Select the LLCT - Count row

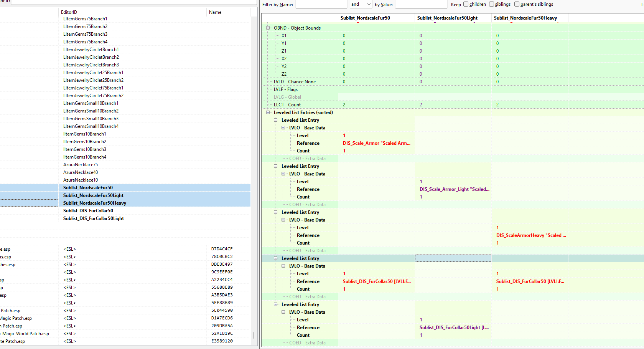click(x=287, y=105)
